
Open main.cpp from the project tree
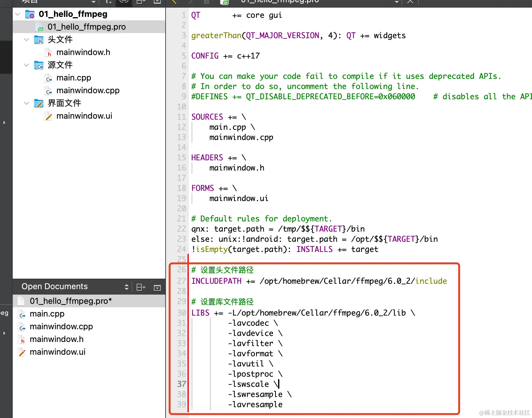pyautogui.click(x=74, y=78)
